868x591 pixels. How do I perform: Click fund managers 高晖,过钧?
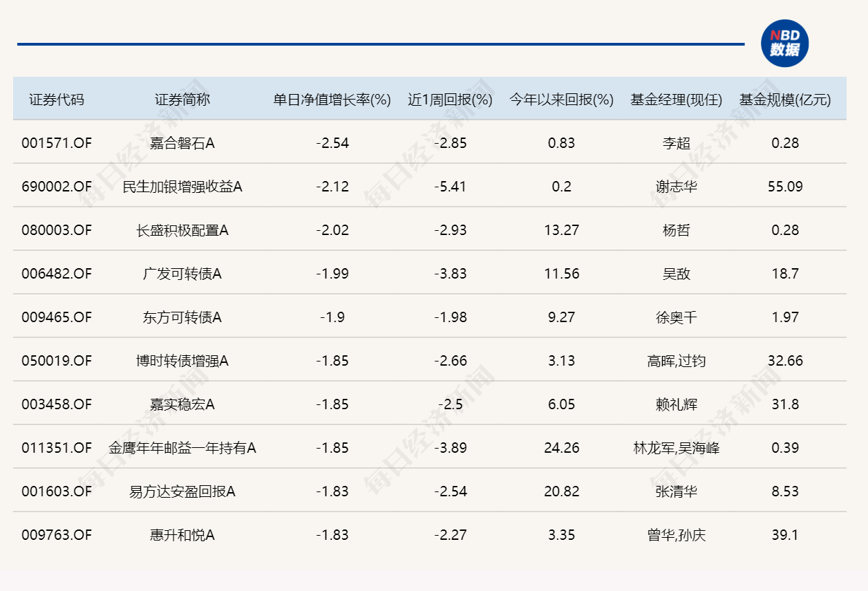(x=676, y=361)
